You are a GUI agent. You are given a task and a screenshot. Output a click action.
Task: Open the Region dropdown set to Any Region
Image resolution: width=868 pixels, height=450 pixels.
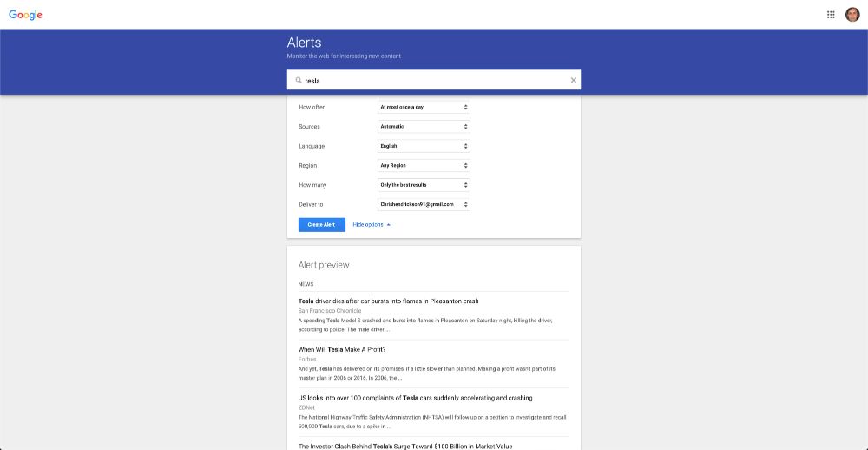[424, 165]
